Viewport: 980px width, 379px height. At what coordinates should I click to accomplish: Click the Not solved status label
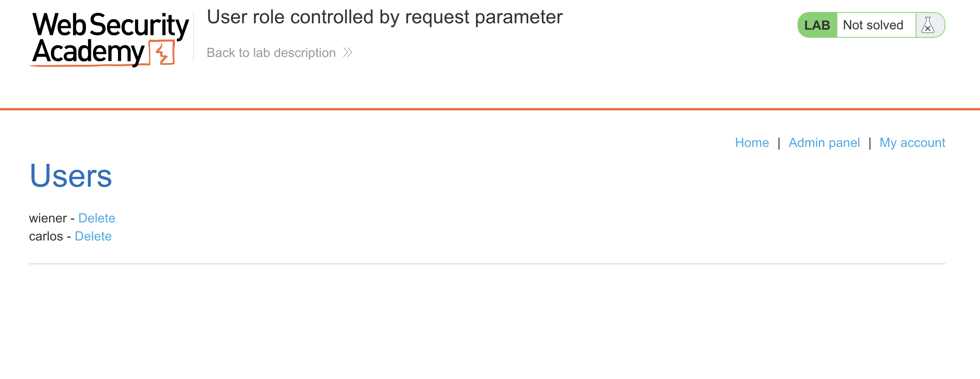click(873, 25)
